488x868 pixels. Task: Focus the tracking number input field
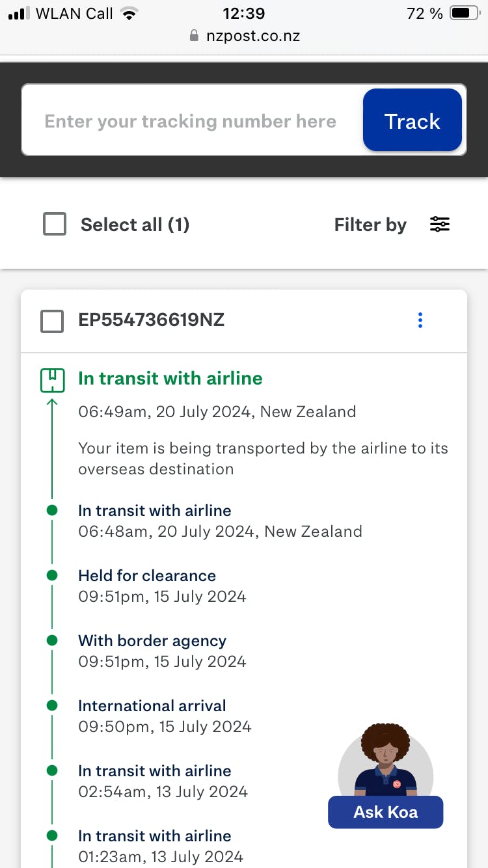click(x=191, y=121)
